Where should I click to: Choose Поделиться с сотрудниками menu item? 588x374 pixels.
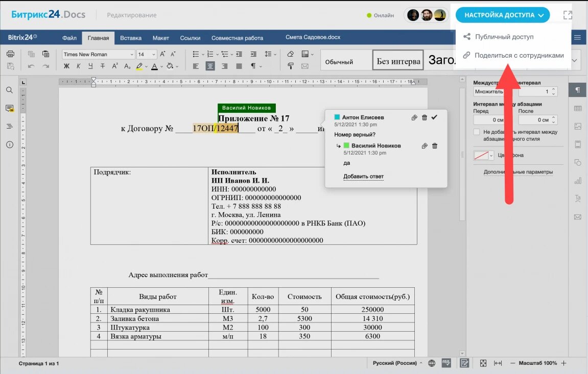click(x=513, y=55)
